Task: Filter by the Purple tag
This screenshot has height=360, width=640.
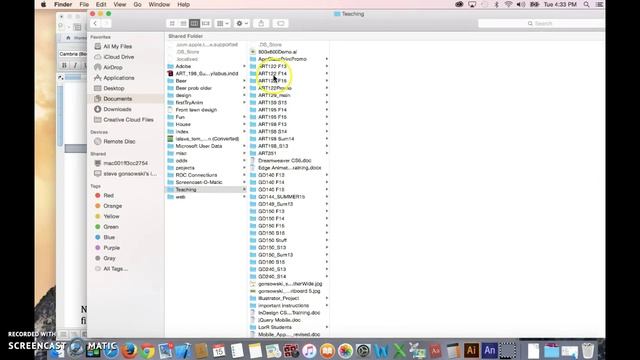Action: (x=111, y=248)
